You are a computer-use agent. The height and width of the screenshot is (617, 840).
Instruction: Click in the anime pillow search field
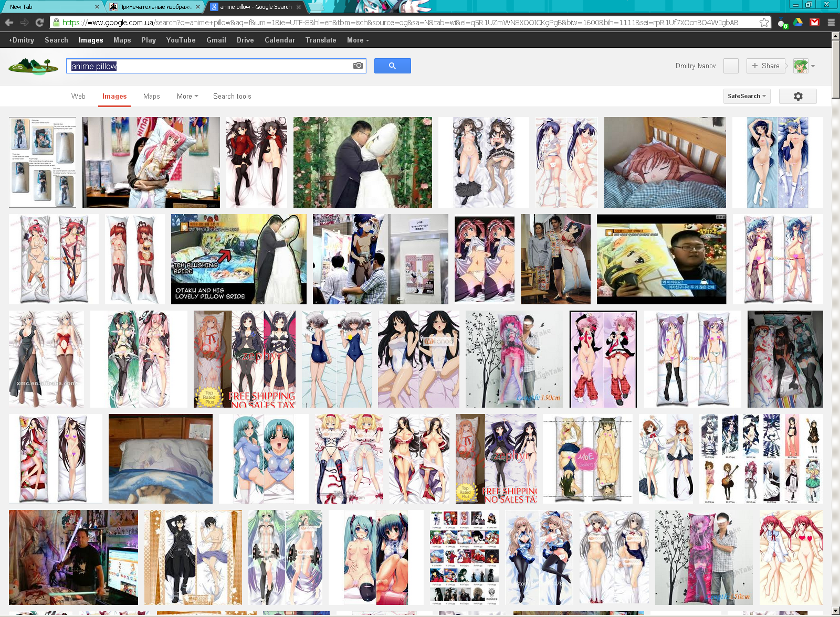pyautogui.click(x=210, y=66)
